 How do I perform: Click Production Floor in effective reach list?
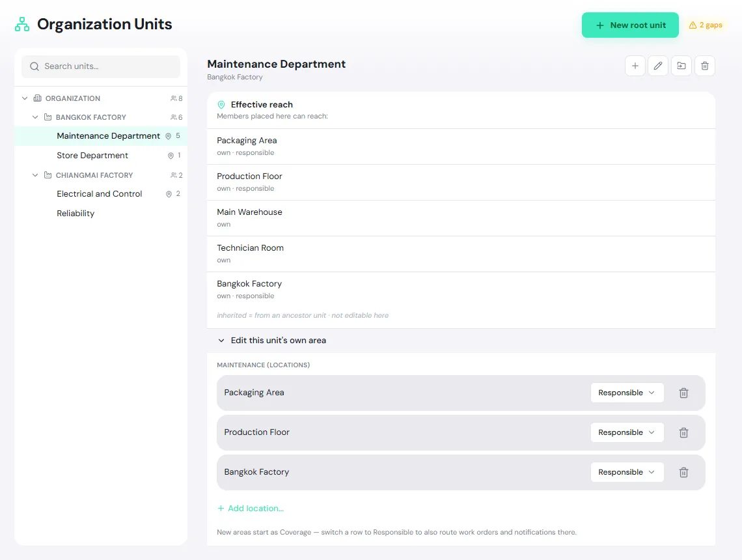461,182
